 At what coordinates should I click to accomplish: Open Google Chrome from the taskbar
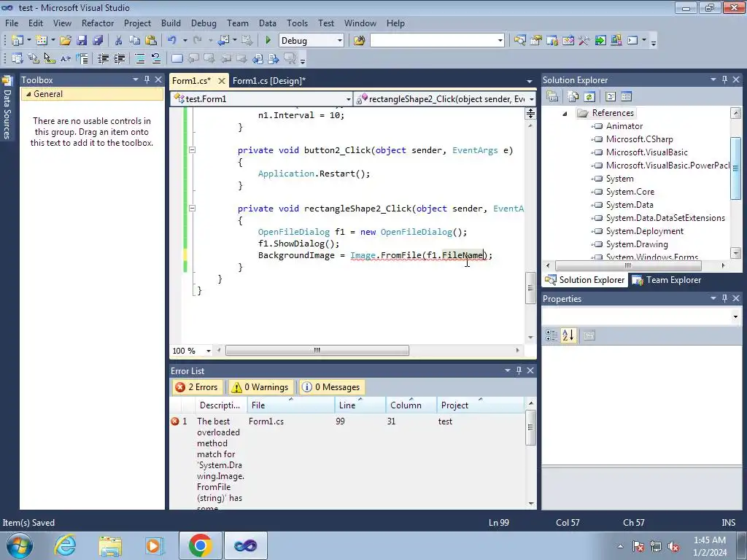click(x=200, y=545)
